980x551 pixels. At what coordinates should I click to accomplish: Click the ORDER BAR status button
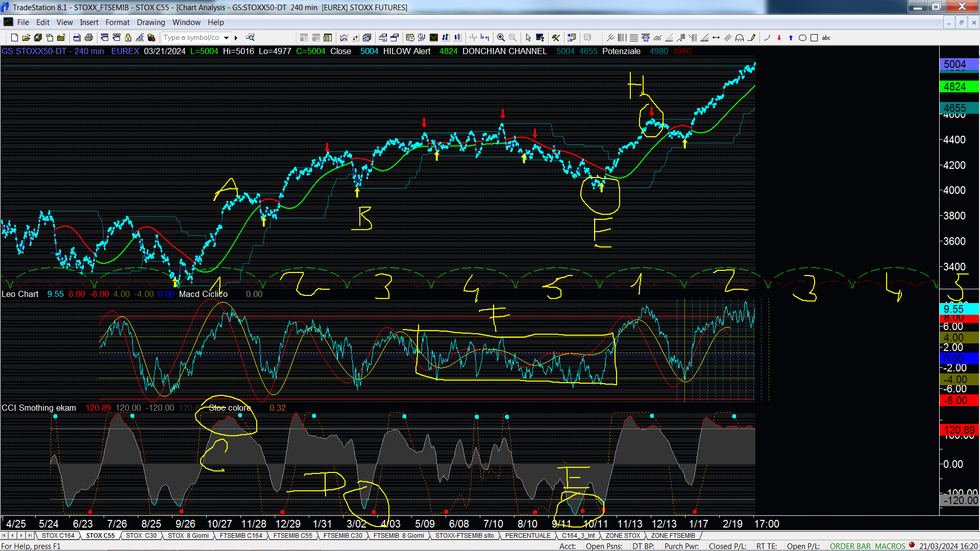coord(850,546)
